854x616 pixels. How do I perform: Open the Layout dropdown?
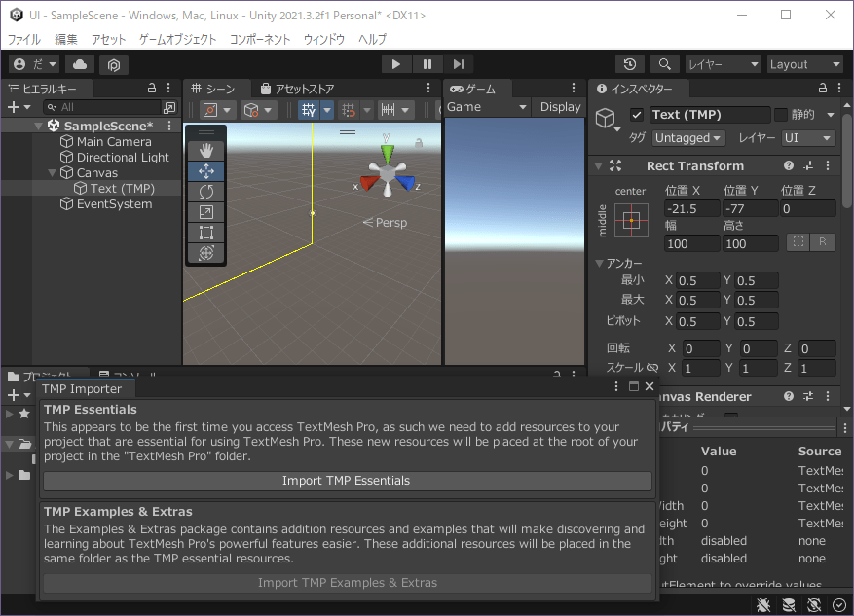point(803,64)
